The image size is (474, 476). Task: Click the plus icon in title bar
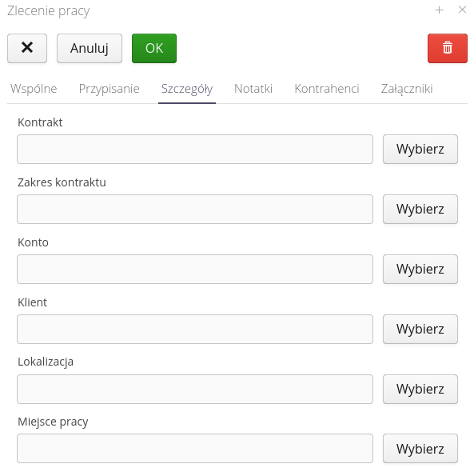pos(439,10)
